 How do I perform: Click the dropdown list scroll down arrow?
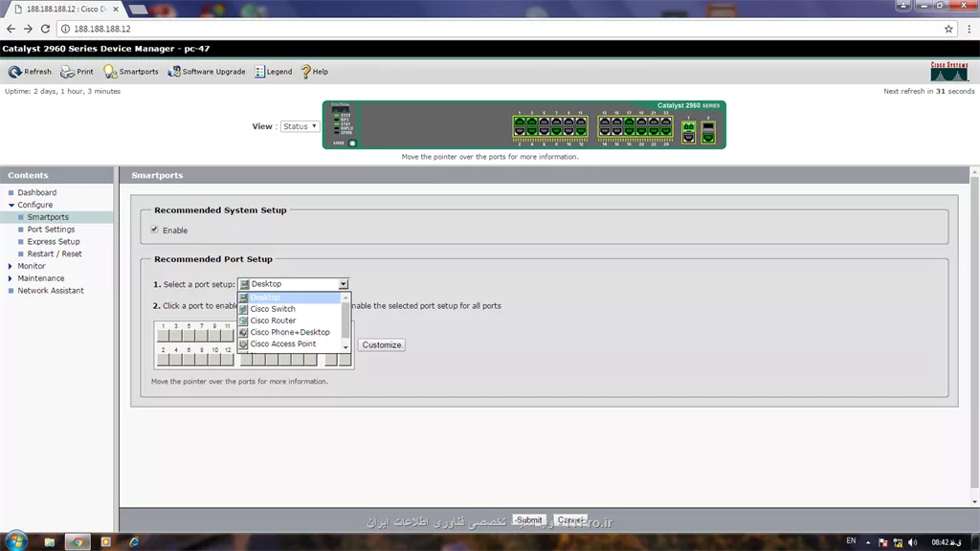(345, 347)
